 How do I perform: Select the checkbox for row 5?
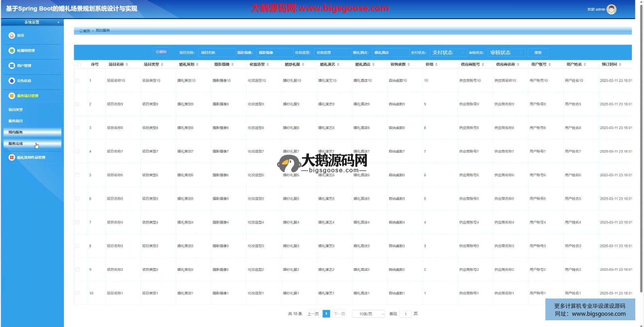coord(77,175)
